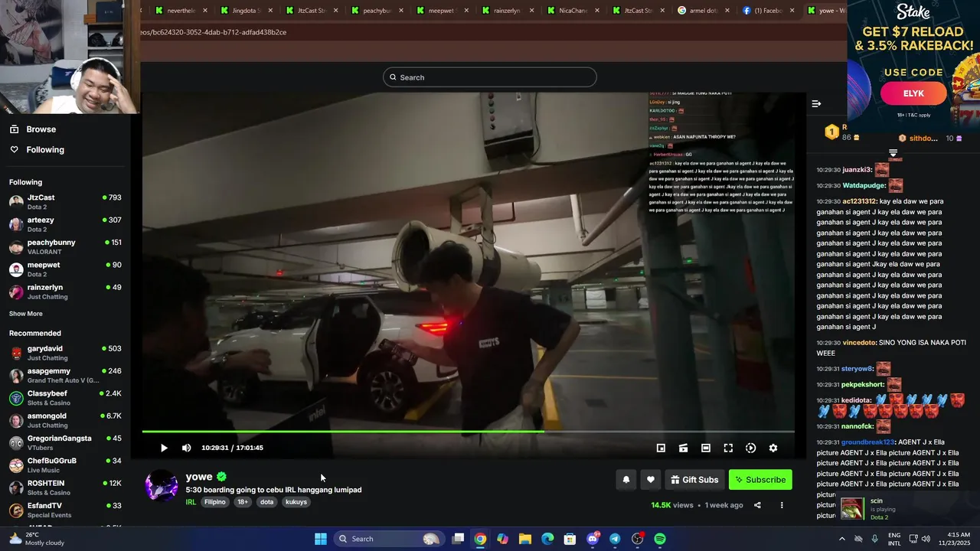Open peachybunny channel in sidebar
This screenshot has width=980, height=551.
65,246
